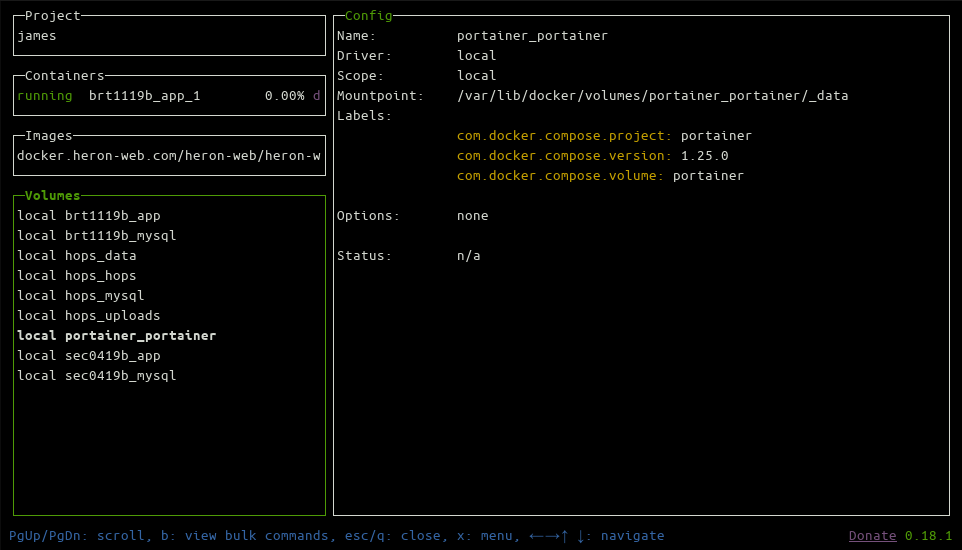Screen dimensions: 962x550
Task: Click the Driver field label
Action: coord(364,56)
